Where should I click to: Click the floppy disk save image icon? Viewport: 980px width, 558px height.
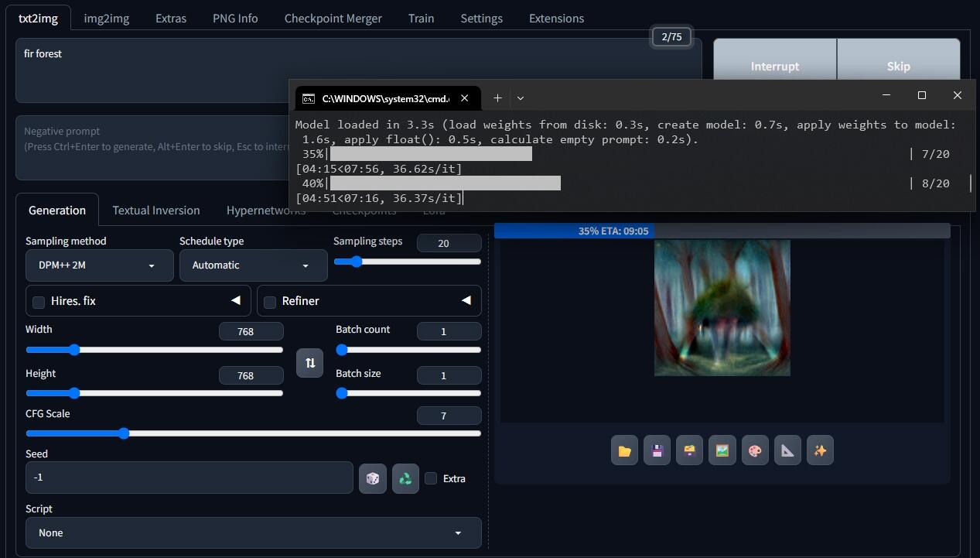[657, 450]
